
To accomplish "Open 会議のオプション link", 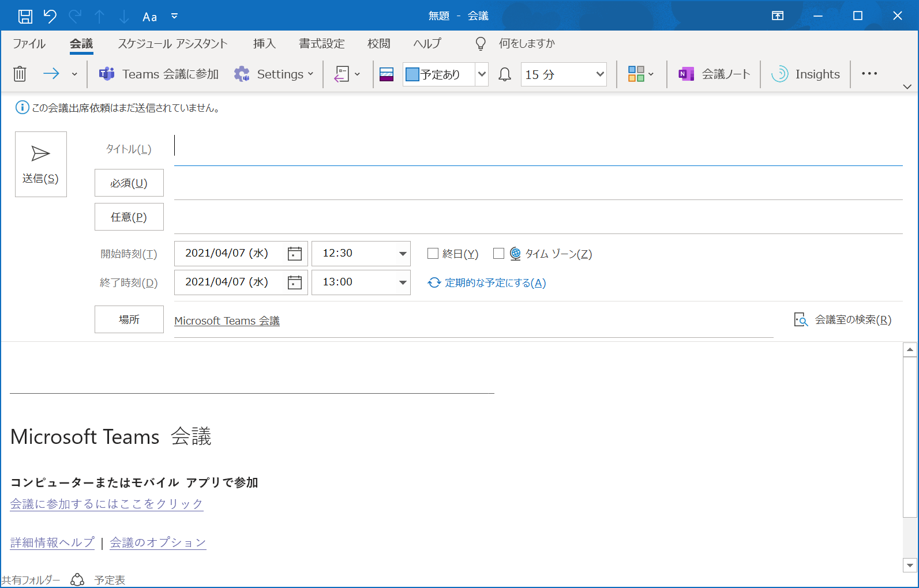I will point(158,542).
